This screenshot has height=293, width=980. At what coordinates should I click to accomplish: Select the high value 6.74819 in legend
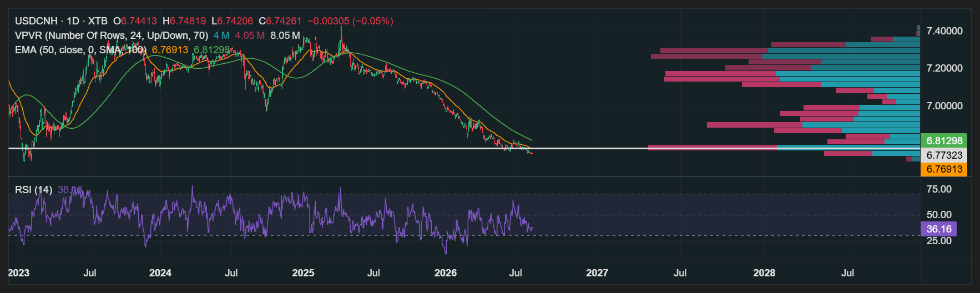pyautogui.click(x=188, y=21)
